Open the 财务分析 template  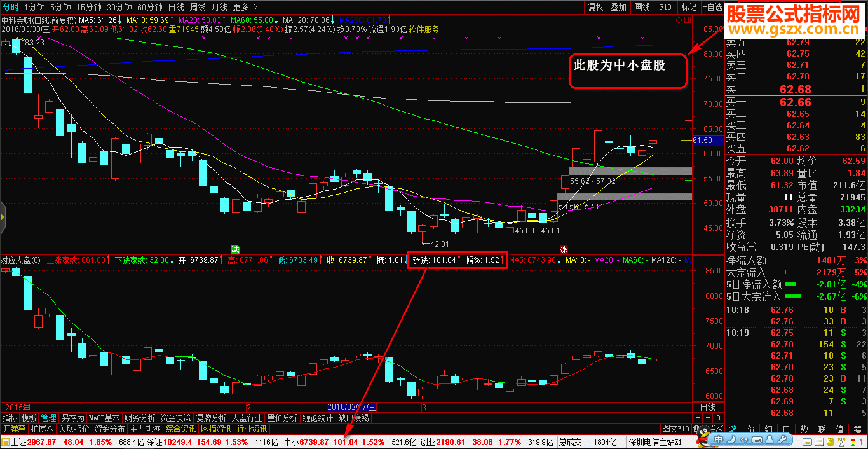click(140, 418)
